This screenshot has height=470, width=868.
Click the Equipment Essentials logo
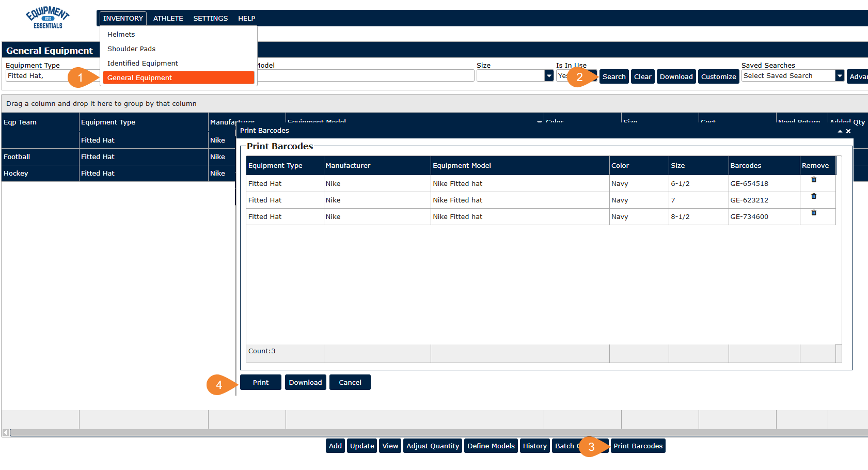[x=48, y=18]
